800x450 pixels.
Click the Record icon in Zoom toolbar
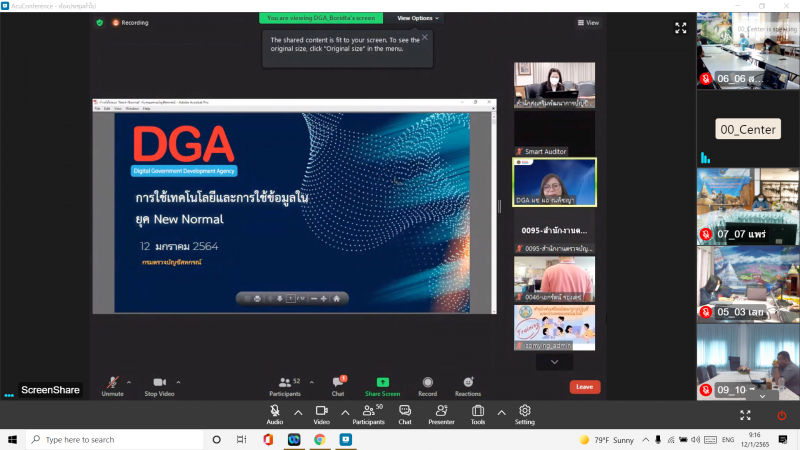coord(428,382)
